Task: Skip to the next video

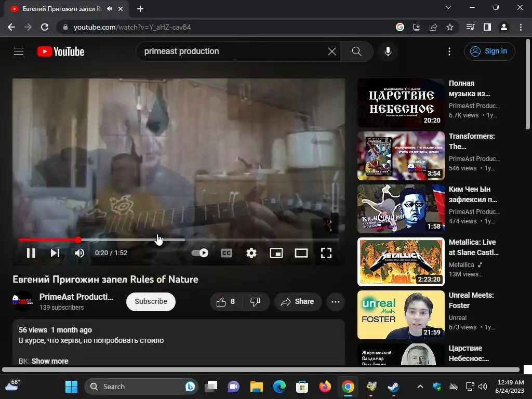Action: (55, 253)
